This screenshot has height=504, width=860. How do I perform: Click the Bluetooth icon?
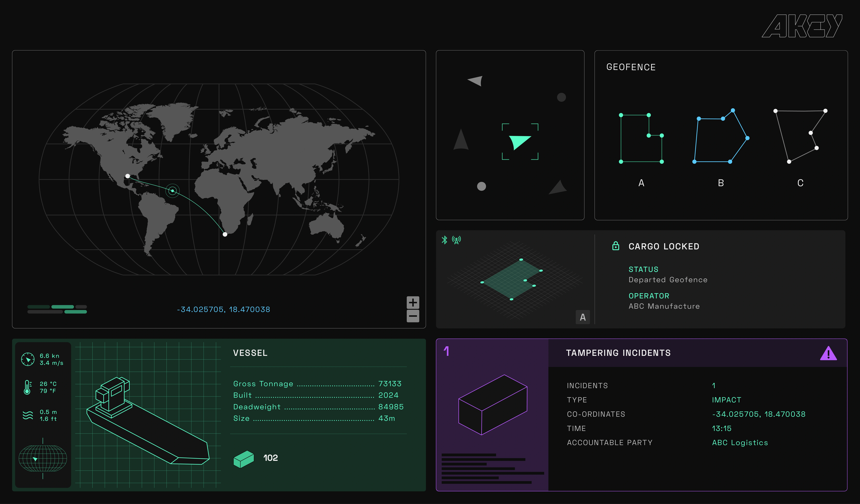(444, 240)
